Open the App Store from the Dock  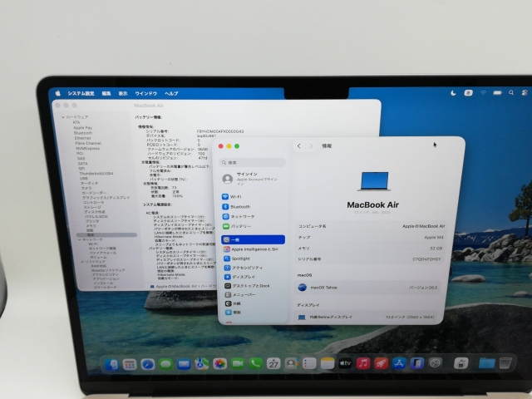click(399, 364)
